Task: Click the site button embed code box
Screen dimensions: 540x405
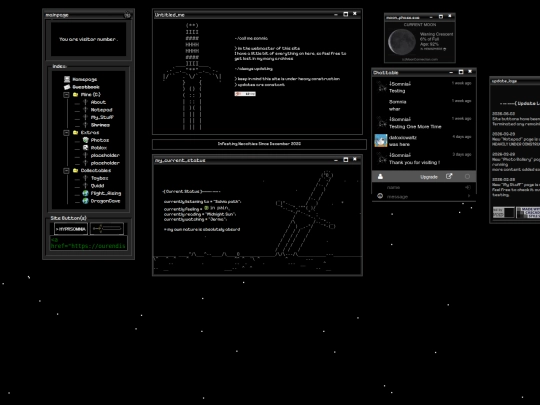Action: click(89, 242)
